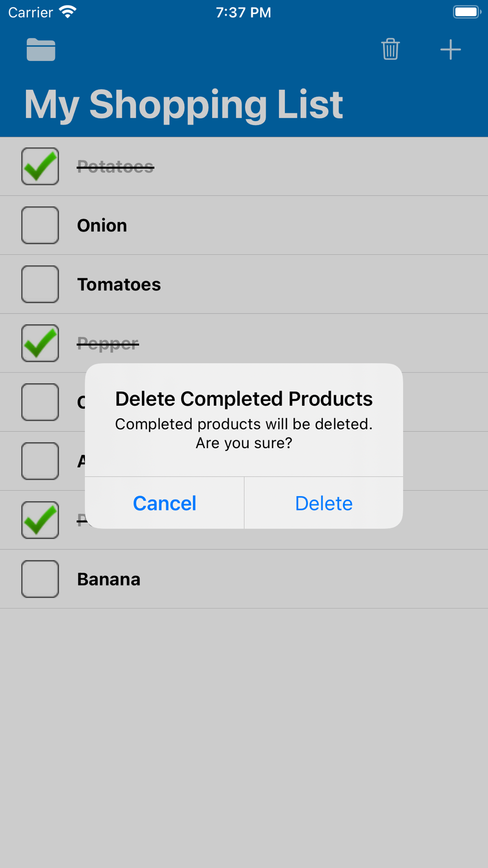Screen dimensions: 488x868
Task: Check the Tomatoes checkbox
Action: [x=40, y=284]
